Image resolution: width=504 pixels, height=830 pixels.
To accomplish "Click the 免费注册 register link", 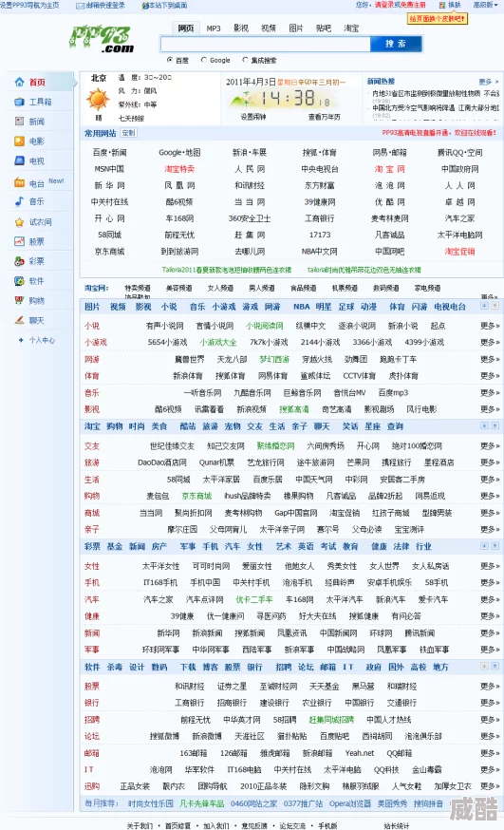I will pos(413,5).
